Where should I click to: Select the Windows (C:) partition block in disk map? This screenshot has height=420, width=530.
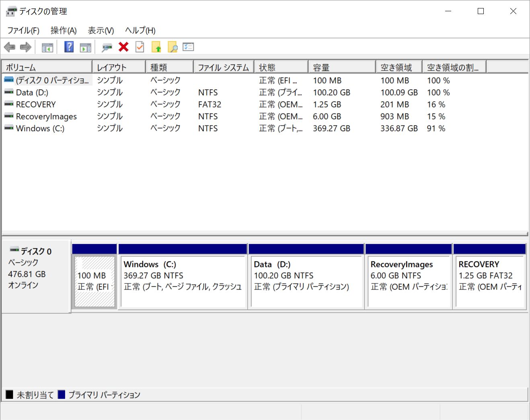183,276
